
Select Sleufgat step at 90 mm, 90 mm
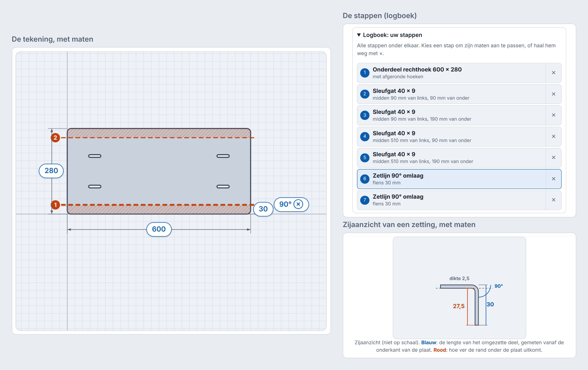coord(451,94)
